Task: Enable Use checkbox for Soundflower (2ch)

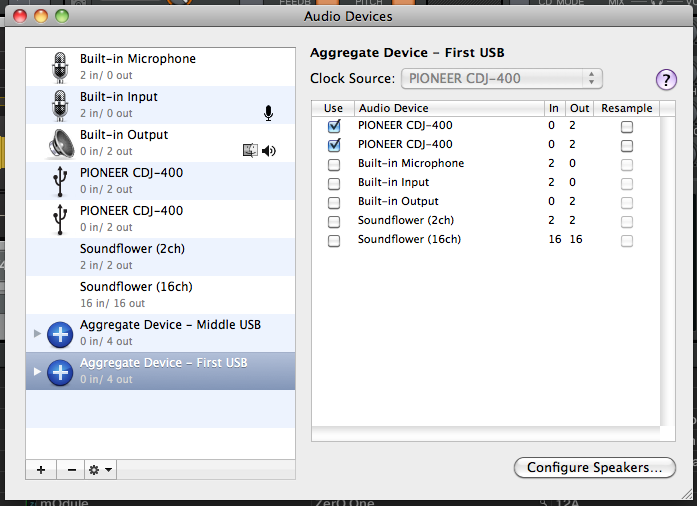Action: pyautogui.click(x=334, y=222)
